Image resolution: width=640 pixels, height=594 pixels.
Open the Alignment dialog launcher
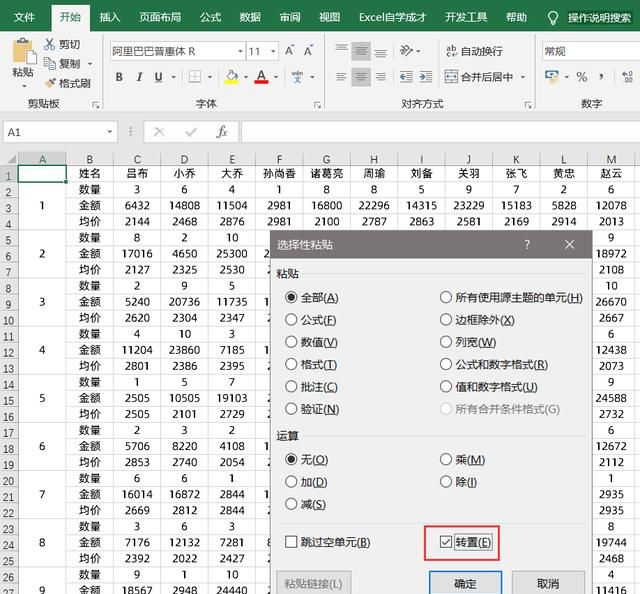click(528, 105)
